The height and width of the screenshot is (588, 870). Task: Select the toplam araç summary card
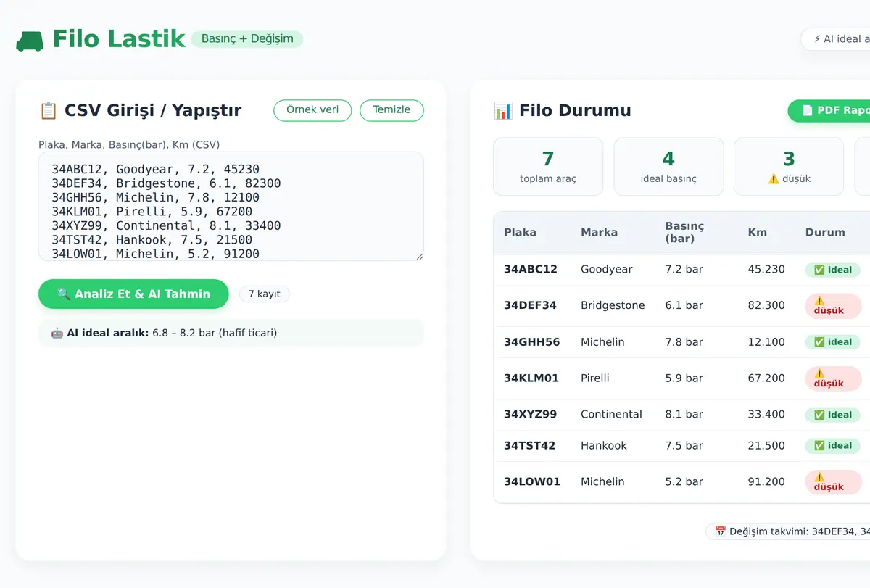548,167
